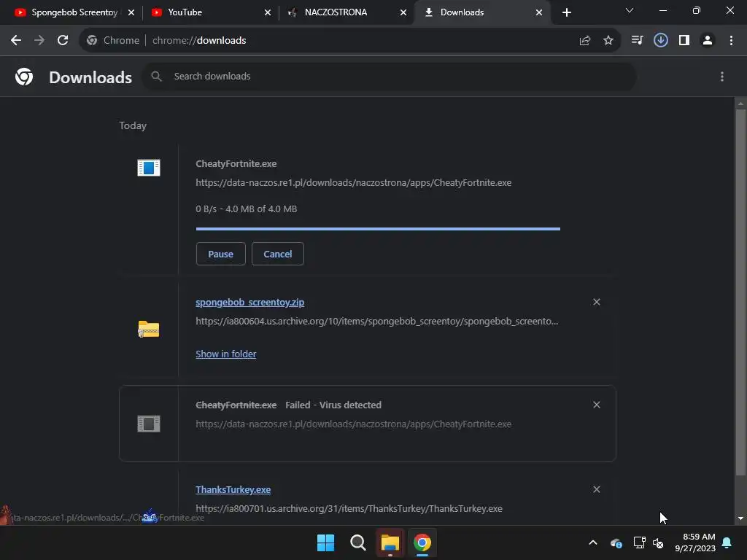The image size is (747, 560).
Task: Click the scrollbar down arrow
Action: point(740,518)
